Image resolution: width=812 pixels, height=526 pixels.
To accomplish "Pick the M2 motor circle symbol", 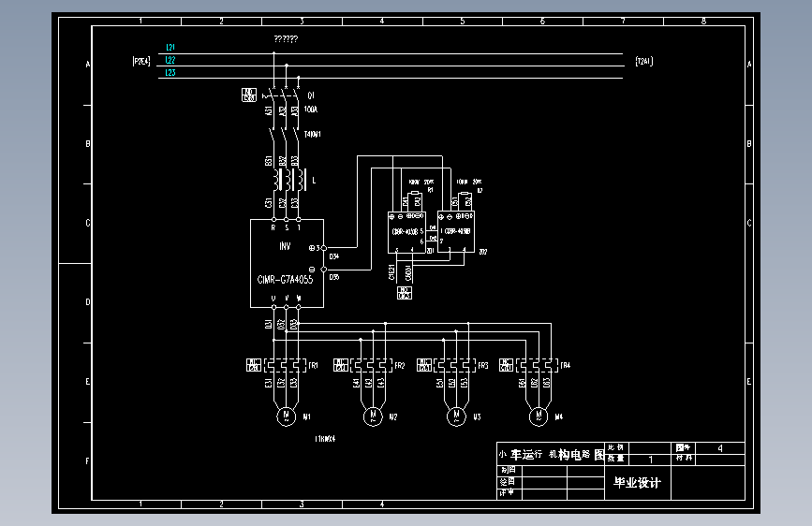I will 373,416.
